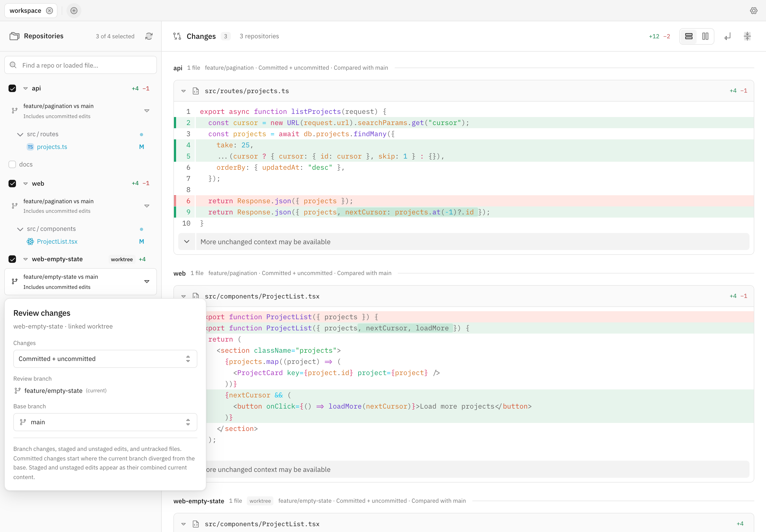Click the modified M badge for projects.ts
Image resolution: width=766 pixels, height=532 pixels.
coord(142,147)
